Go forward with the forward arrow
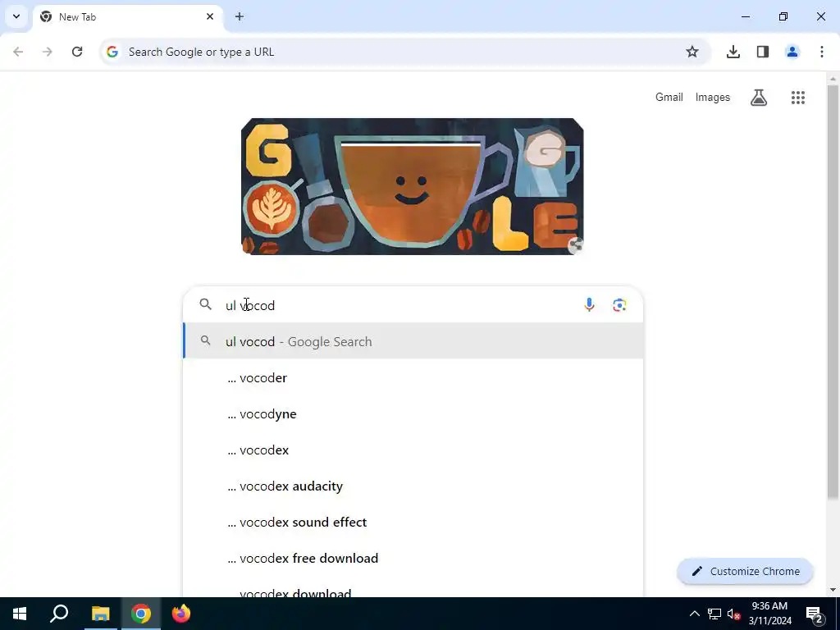The width and height of the screenshot is (840, 630). (x=48, y=52)
